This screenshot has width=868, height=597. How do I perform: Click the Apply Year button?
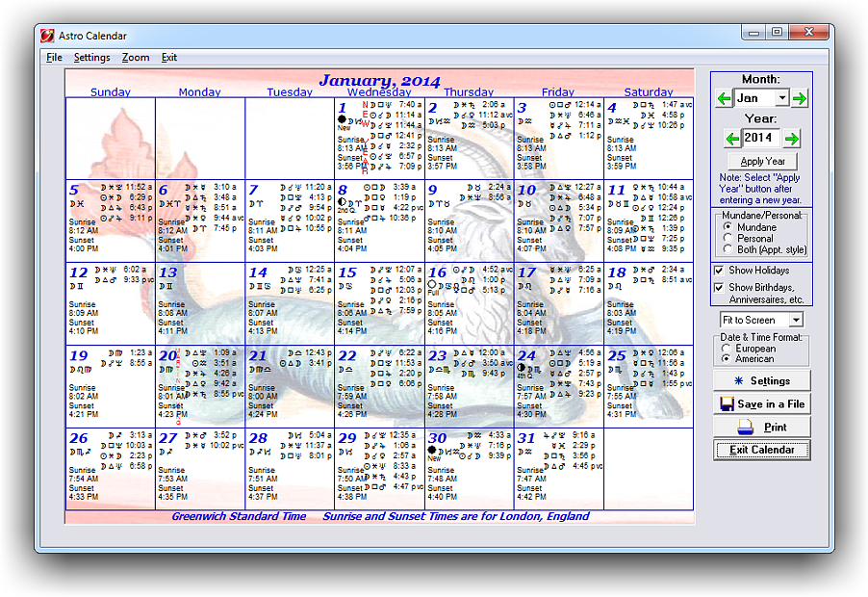coord(763,161)
